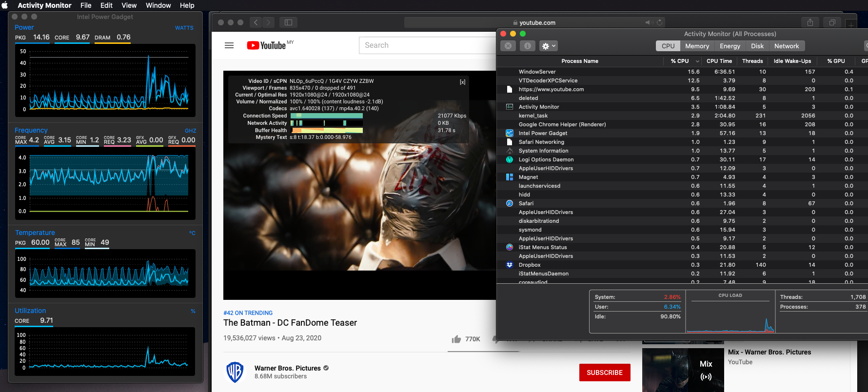Screen dimensions: 868x392
Task: Click the Apple menu icon
Action: click(x=5, y=5)
